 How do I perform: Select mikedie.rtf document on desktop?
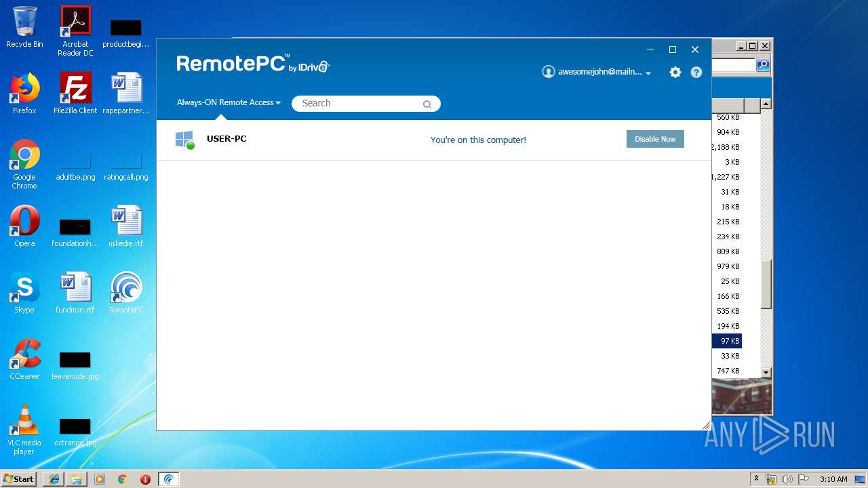(126, 226)
